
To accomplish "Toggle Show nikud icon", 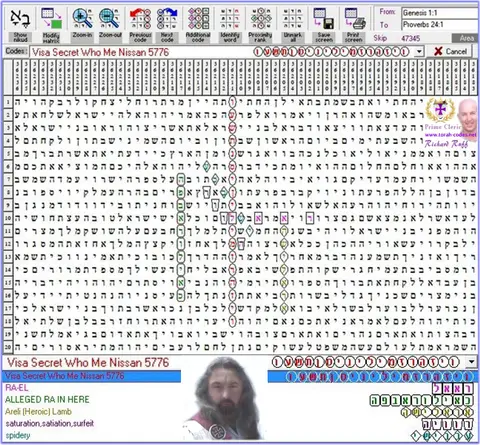I will click(20, 18).
